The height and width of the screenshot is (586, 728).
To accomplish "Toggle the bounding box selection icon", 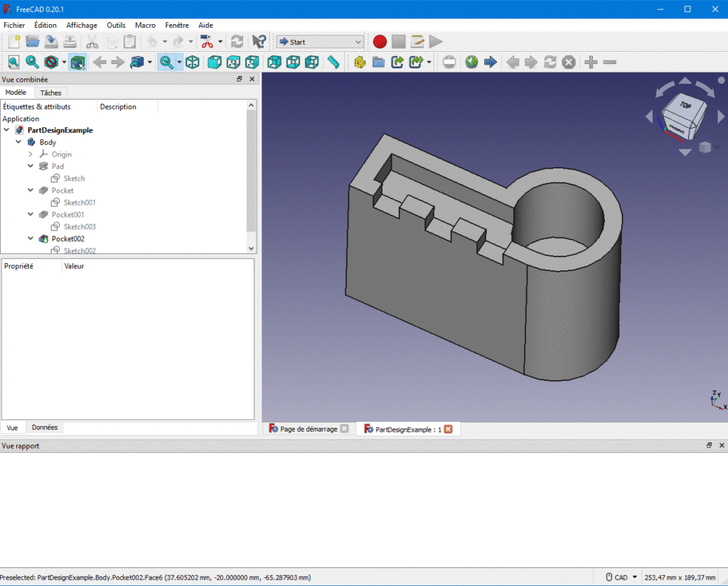I will [x=77, y=62].
